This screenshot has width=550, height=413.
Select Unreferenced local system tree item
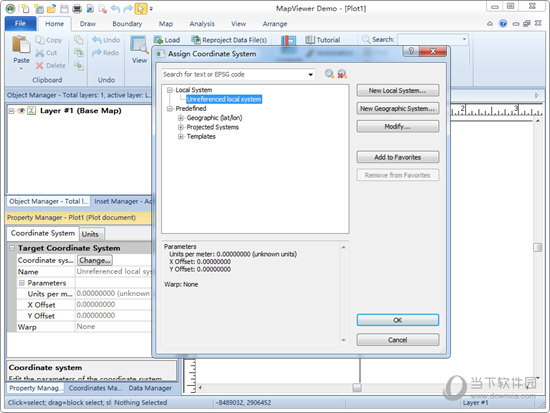coord(224,99)
